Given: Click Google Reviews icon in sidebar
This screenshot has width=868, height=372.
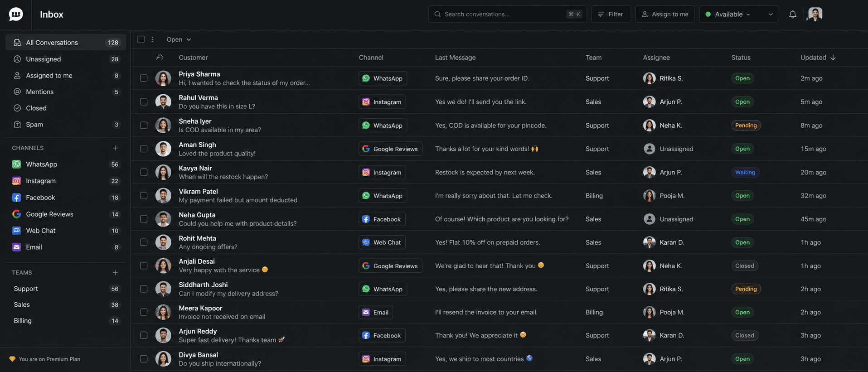Looking at the screenshot, I should pyautogui.click(x=17, y=214).
